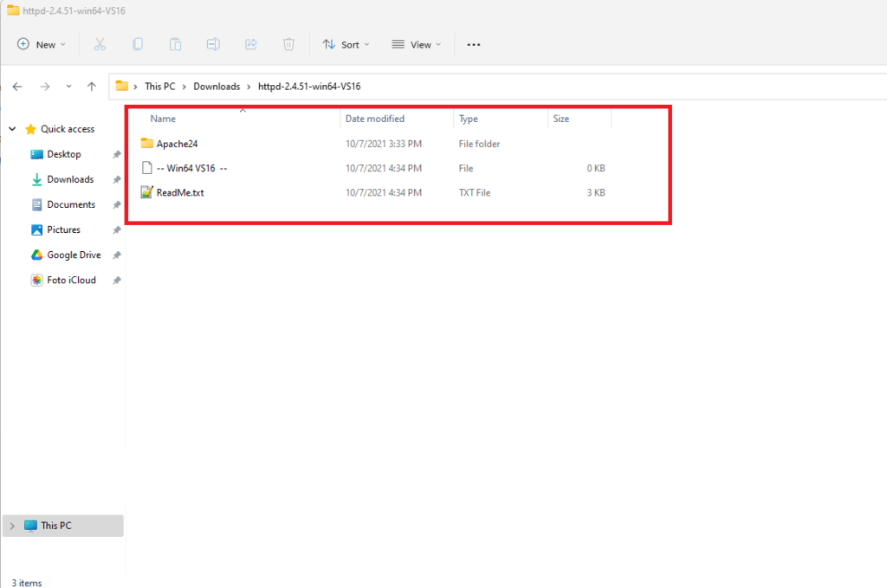Click Apache24 date 10/7/2021 3:33 PM
Viewport: 887px width, 588px height.
[384, 144]
